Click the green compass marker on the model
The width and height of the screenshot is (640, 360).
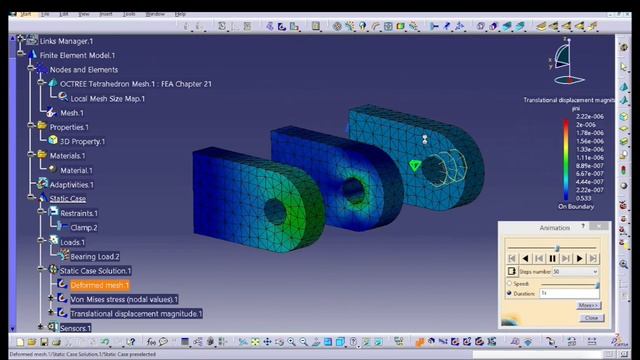point(415,166)
